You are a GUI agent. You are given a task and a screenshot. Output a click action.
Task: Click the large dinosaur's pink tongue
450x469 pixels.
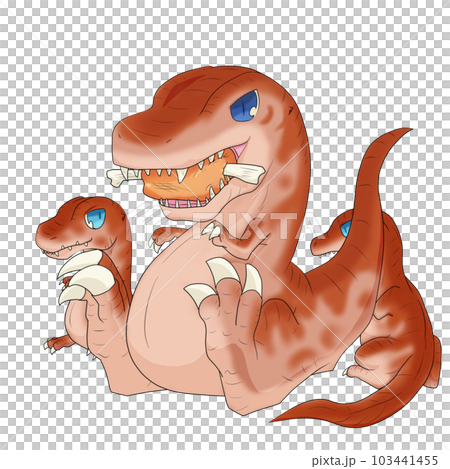239,151
